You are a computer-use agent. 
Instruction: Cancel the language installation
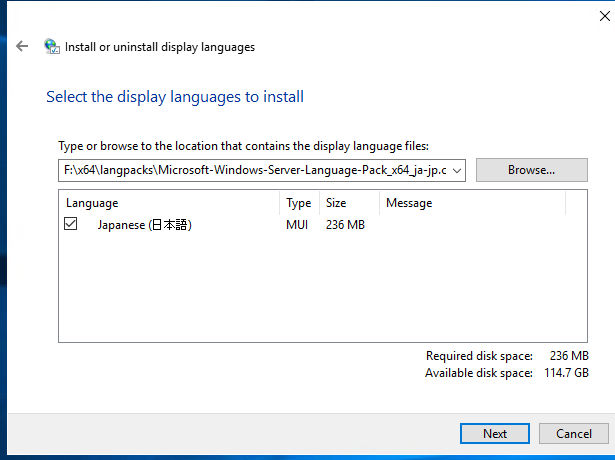coord(573,434)
